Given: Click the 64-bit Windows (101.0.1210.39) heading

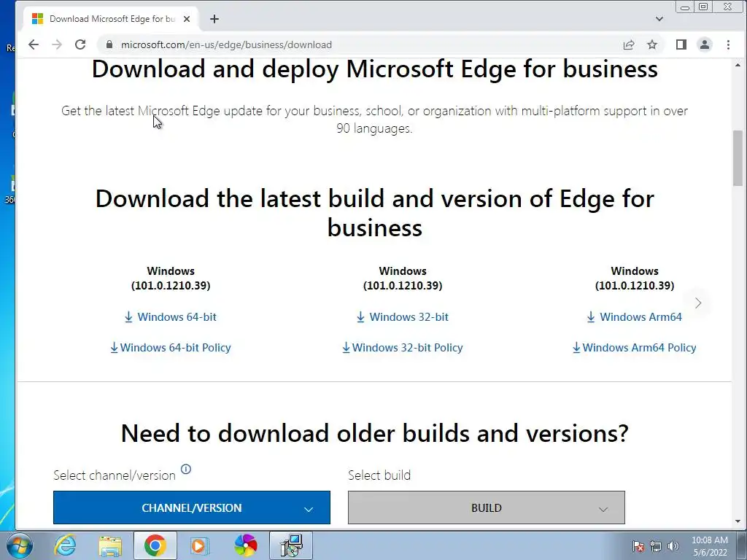Looking at the screenshot, I should pos(171,278).
